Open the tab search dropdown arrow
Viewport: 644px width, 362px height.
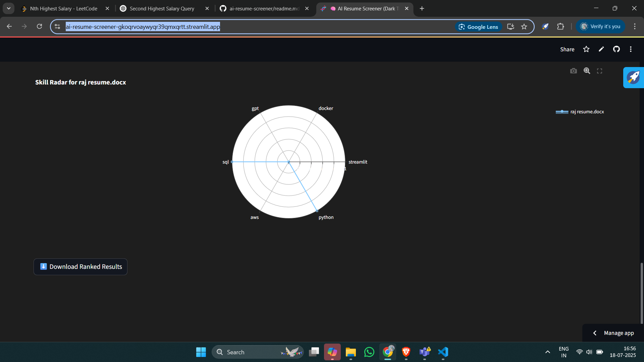pos(9,8)
